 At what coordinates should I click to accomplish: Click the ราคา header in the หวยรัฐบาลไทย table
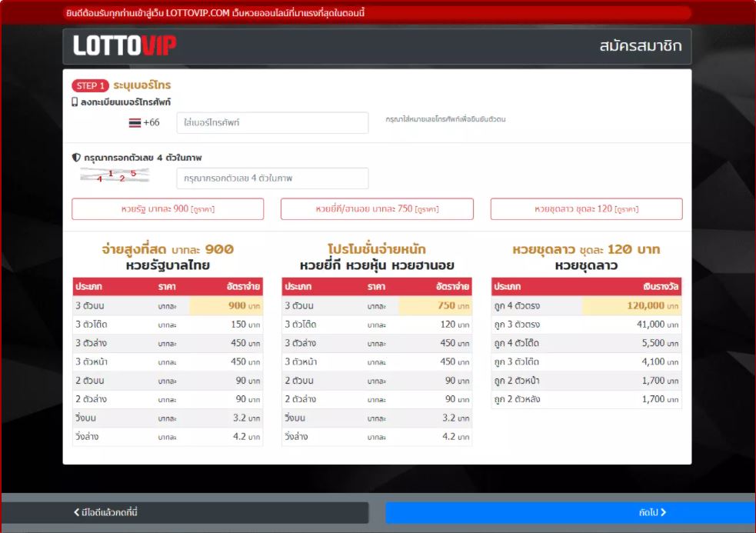point(167,287)
